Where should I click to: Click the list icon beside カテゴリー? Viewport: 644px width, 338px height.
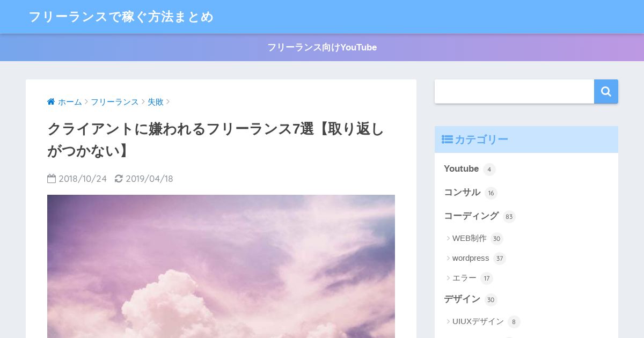coord(447,139)
